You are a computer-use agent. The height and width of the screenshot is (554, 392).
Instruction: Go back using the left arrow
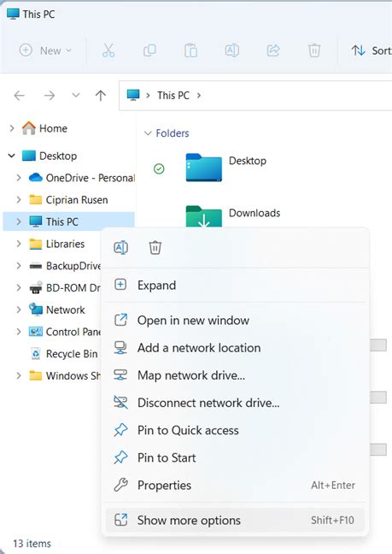point(19,96)
